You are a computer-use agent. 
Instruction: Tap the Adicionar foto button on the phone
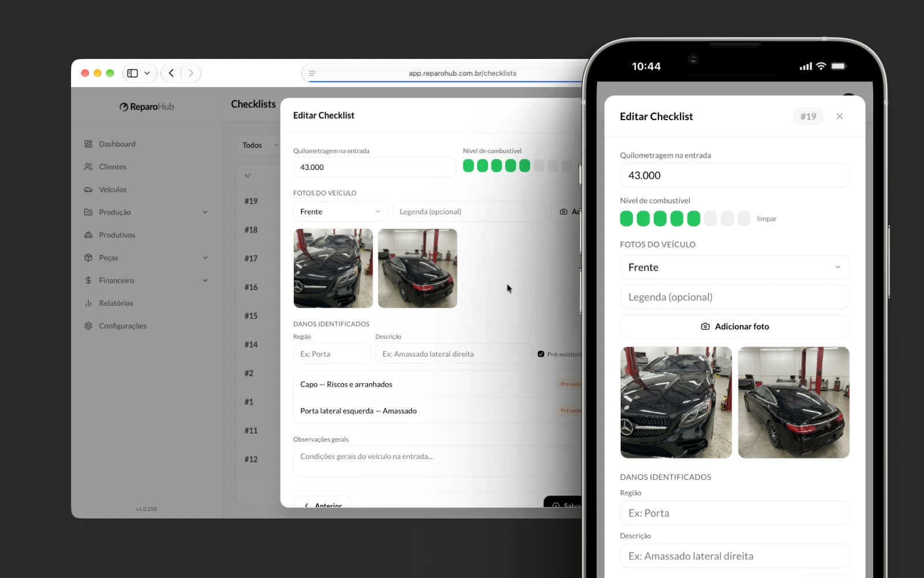pos(735,327)
